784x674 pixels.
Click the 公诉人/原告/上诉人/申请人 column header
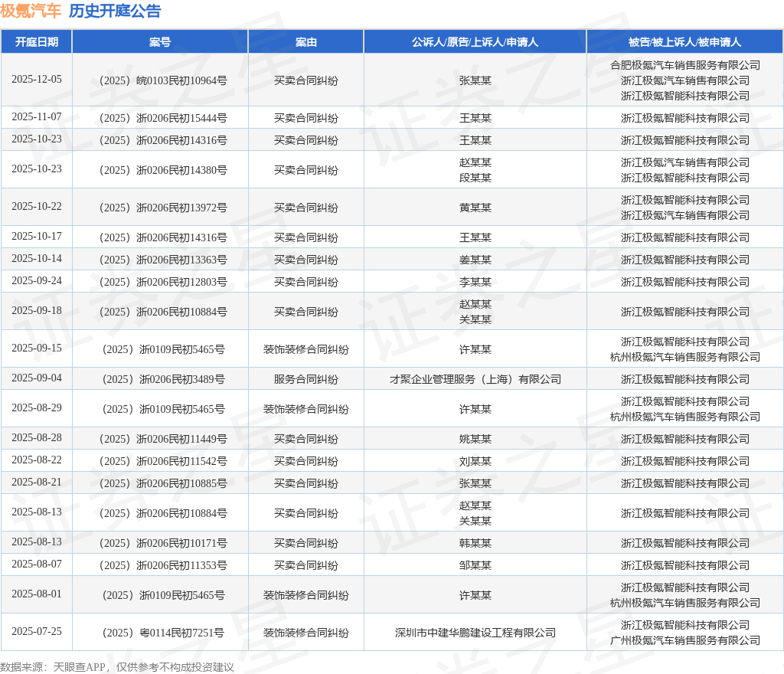(x=475, y=42)
